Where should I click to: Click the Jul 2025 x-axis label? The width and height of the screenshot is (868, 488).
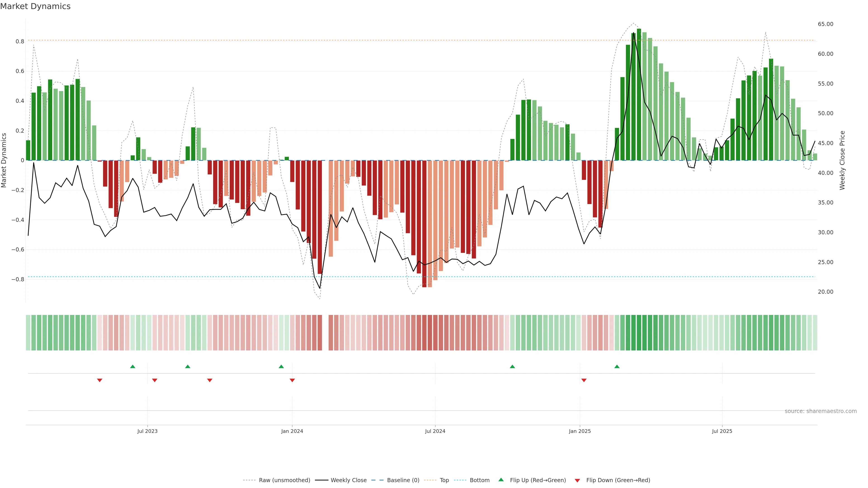tap(722, 431)
